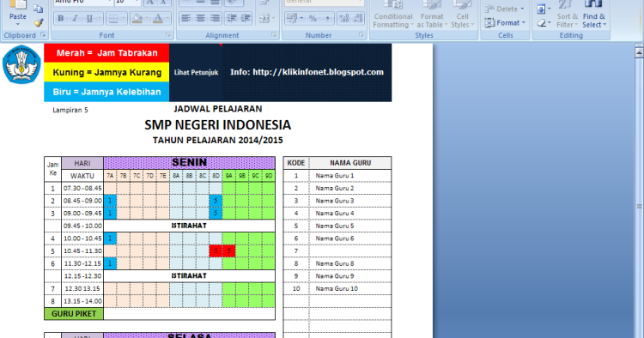Click the KODE header cell
The width and height of the screenshot is (644, 338).
click(x=296, y=163)
